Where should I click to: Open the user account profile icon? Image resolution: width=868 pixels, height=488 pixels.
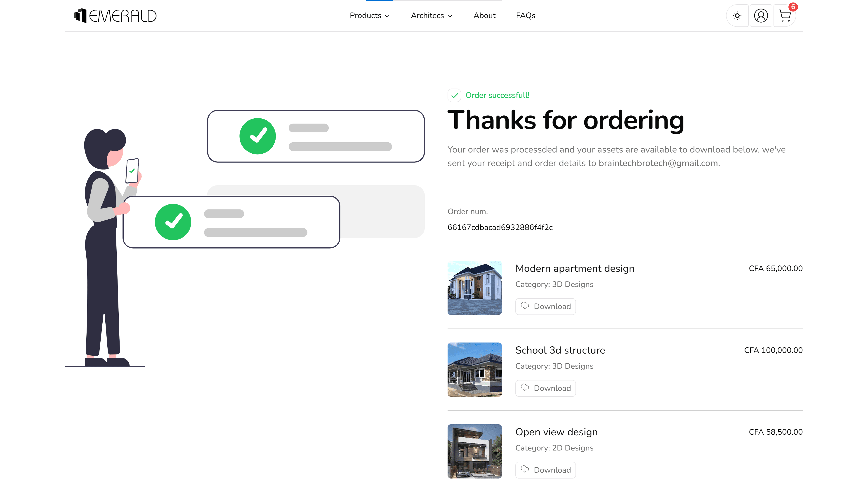pyautogui.click(x=761, y=16)
